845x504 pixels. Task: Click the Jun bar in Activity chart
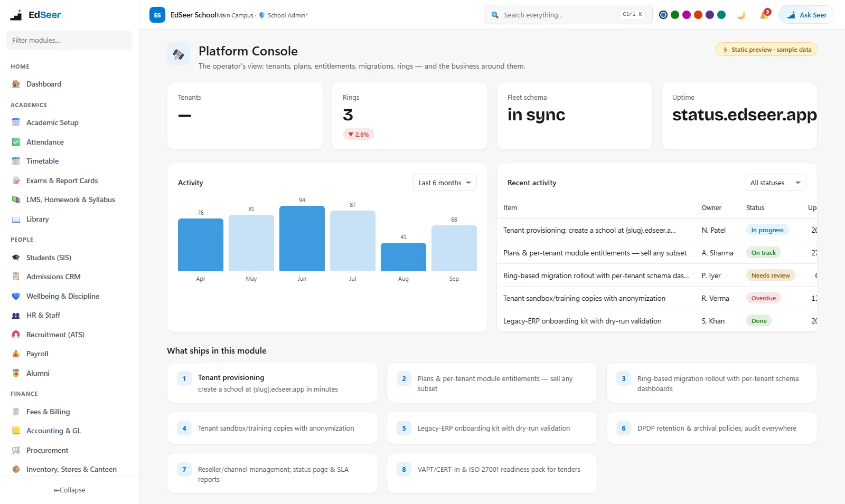coord(302,239)
